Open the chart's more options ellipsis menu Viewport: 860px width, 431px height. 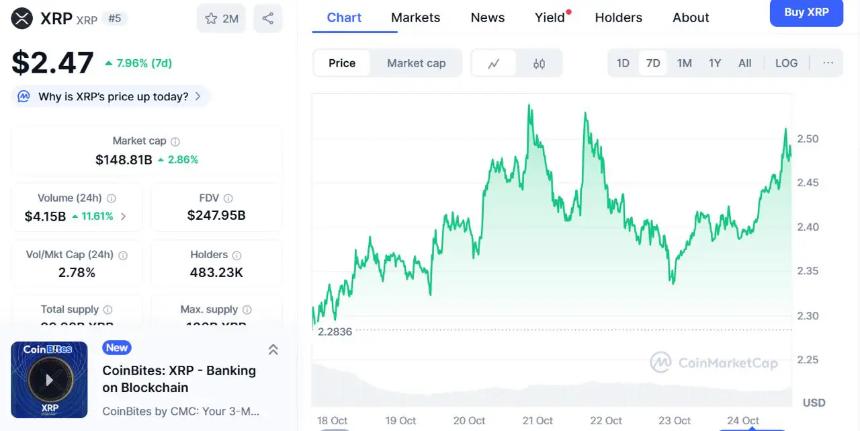828,63
